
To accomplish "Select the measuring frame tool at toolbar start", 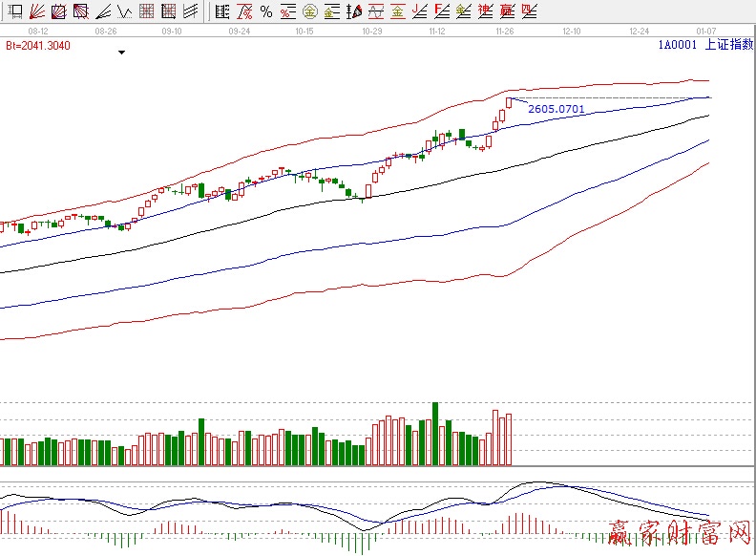I will (15, 12).
